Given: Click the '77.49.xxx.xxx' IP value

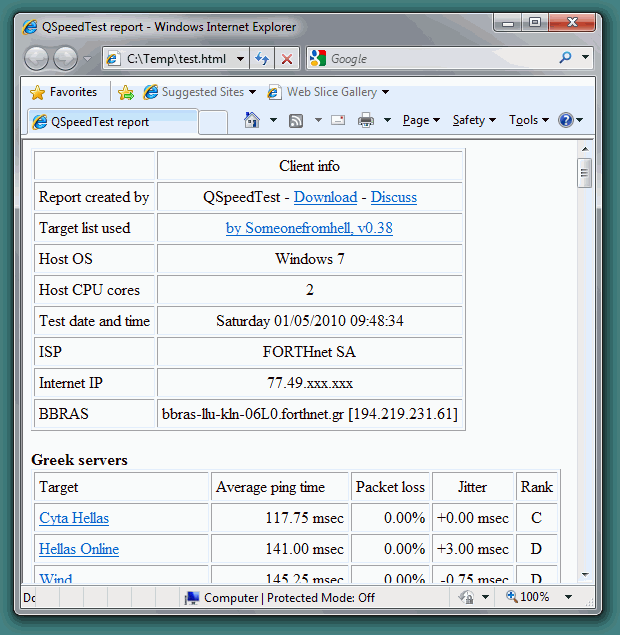Looking at the screenshot, I should coord(310,383).
